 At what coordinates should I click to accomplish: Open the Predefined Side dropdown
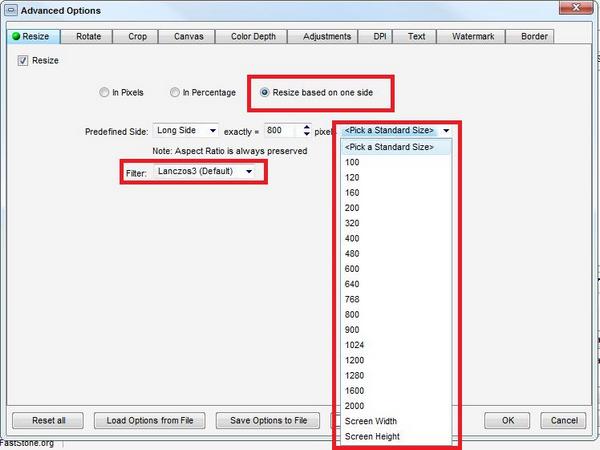pyautogui.click(x=187, y=131)
